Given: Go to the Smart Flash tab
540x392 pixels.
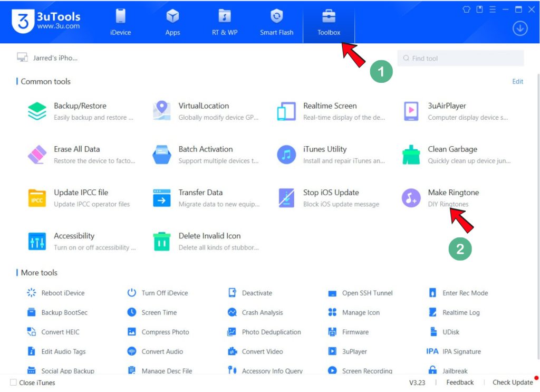Looking at the screenshot, I should [276, 22].
